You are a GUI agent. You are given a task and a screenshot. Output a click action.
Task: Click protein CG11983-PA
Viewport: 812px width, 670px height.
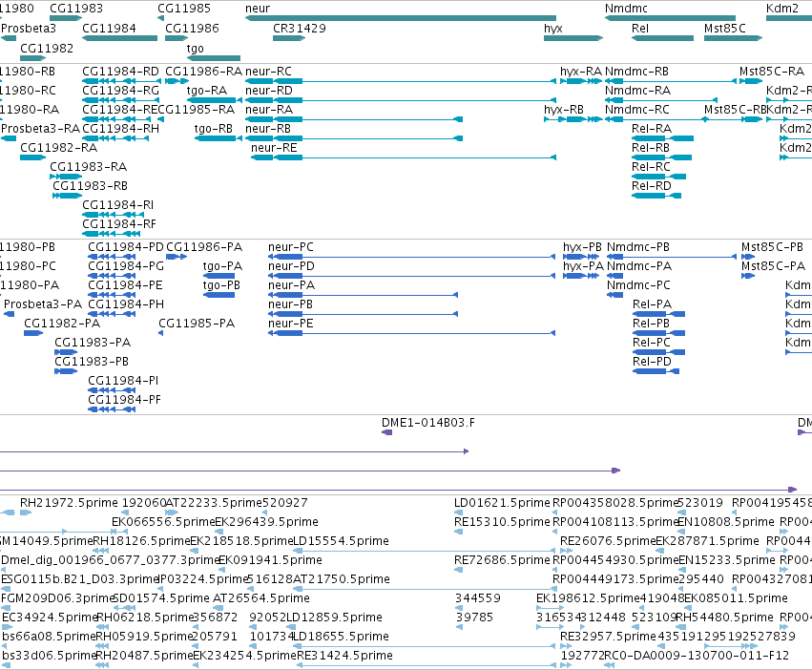click(x=93, y=343)
